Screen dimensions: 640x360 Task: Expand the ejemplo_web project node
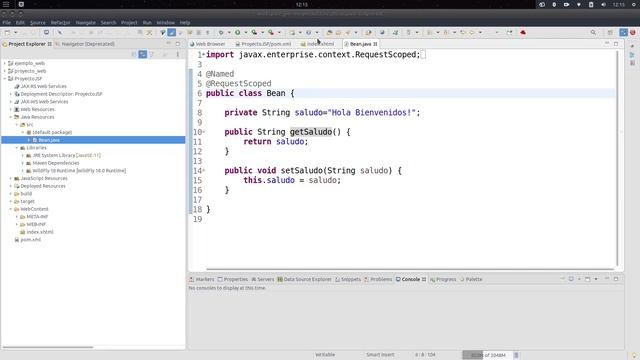tap(4, 63)
